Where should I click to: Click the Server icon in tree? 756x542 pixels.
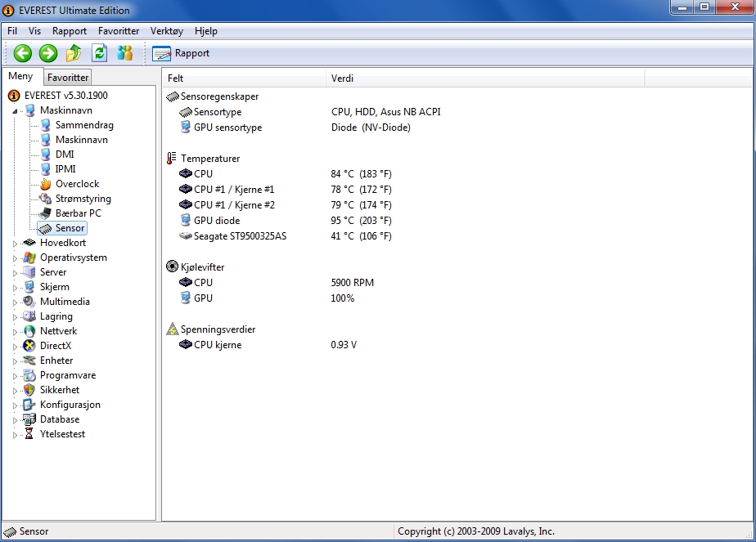pyautogui.click(x=29, y=272)
